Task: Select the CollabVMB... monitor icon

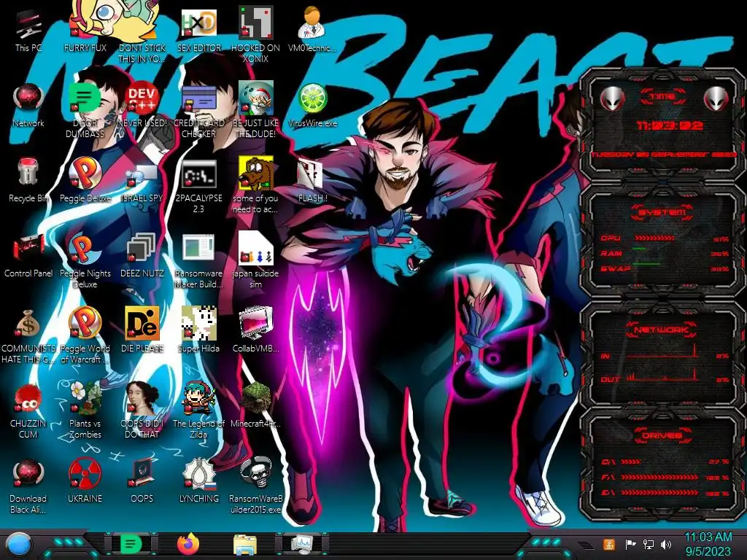Action: coord(255,330)
